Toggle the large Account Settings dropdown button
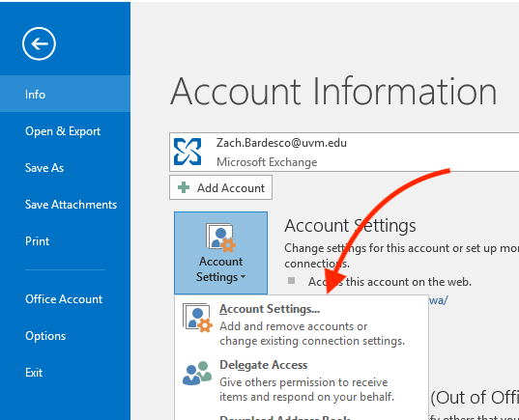519x420 pixels. pyautogui.click(x=220, y=253)
